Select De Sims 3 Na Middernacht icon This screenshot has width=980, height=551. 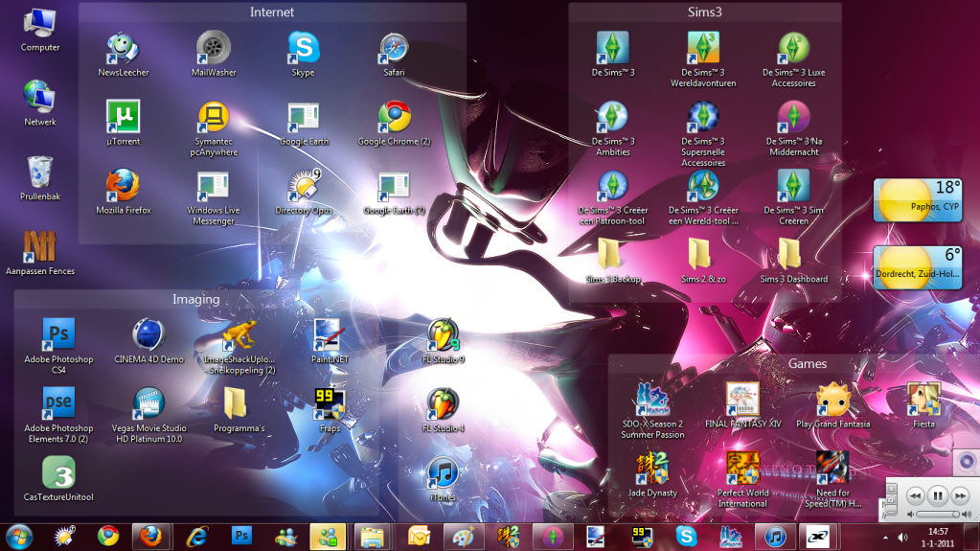[794, 128]
